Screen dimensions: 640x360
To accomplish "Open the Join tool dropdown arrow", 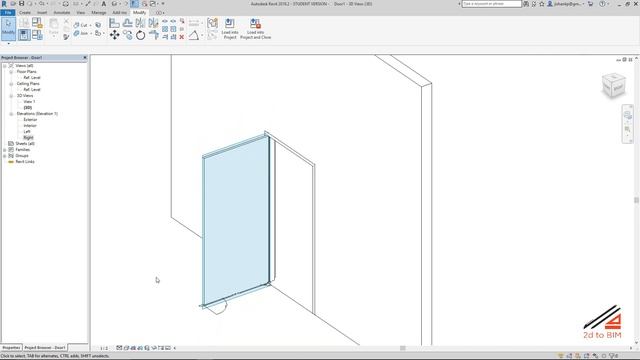I will pos(90,33).
